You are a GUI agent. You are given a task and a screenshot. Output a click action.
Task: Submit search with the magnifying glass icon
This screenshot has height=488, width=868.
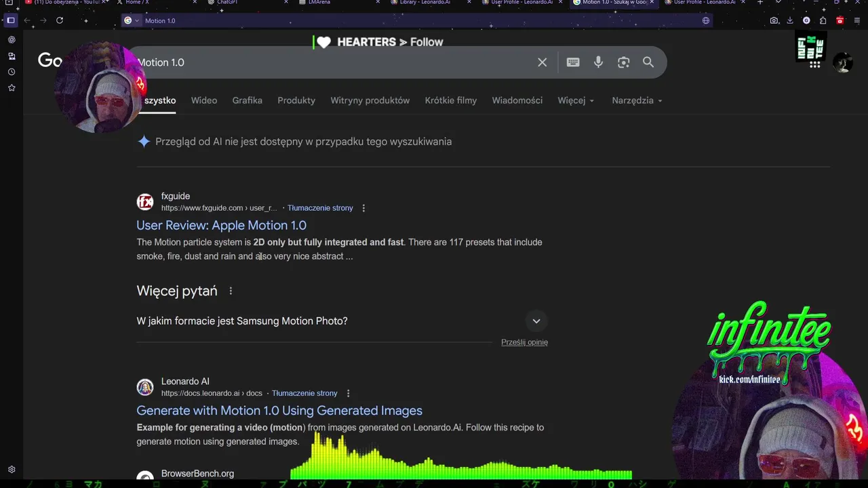coord(648,62)
